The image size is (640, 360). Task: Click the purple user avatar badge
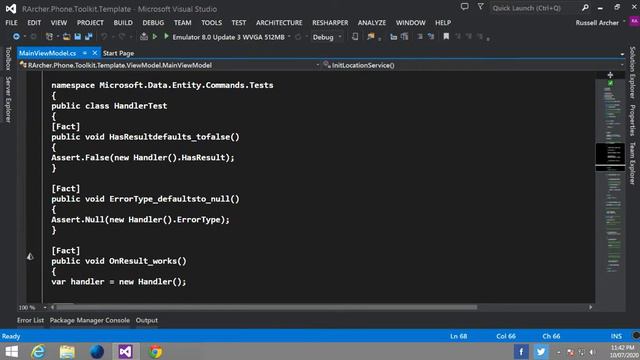634,22
